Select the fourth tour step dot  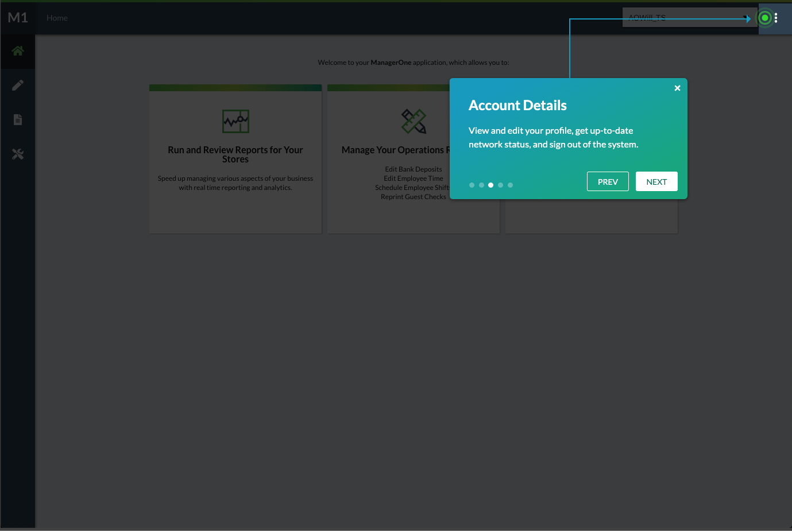pos(501,185)
